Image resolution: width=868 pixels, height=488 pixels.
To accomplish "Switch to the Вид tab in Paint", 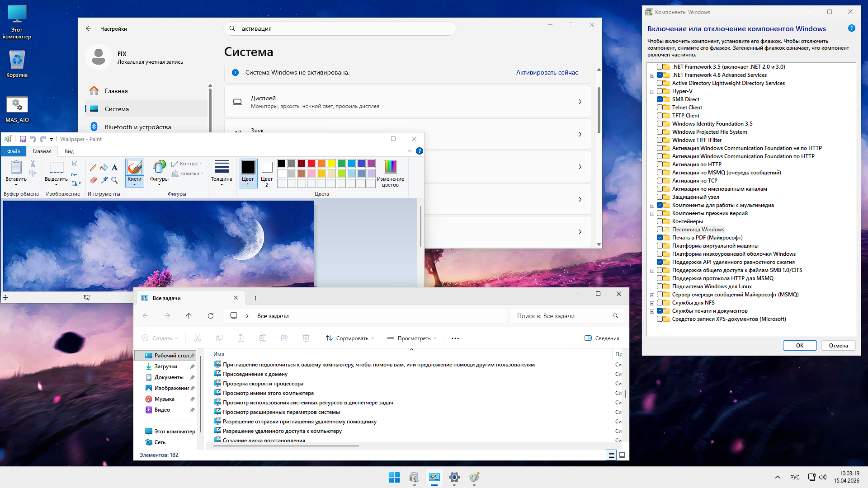I will click(x=69, y=151).
